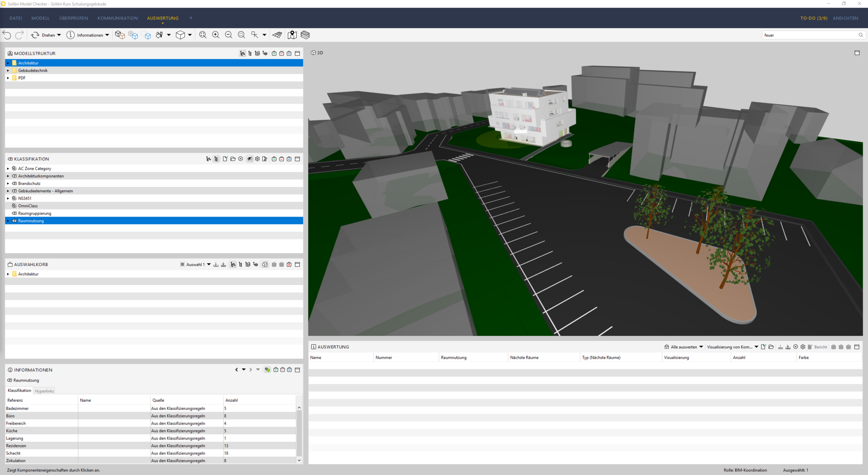Toggle first hierarchy mode icon in Auswahlkorb toolbar
This screenshot has width=868, height=475.
point(233,265)
